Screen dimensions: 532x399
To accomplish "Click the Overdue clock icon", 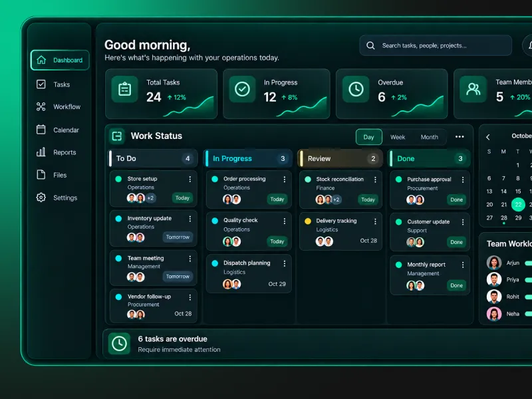I will [356, 89].
